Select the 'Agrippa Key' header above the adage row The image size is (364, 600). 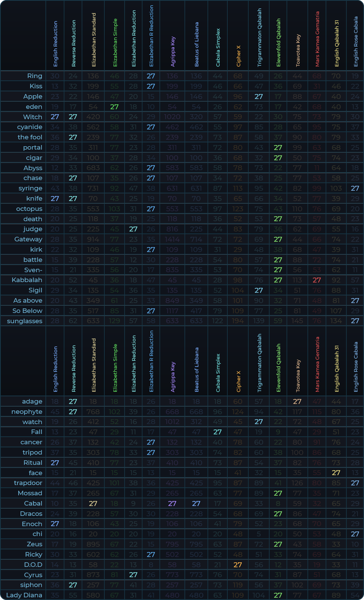173,377
